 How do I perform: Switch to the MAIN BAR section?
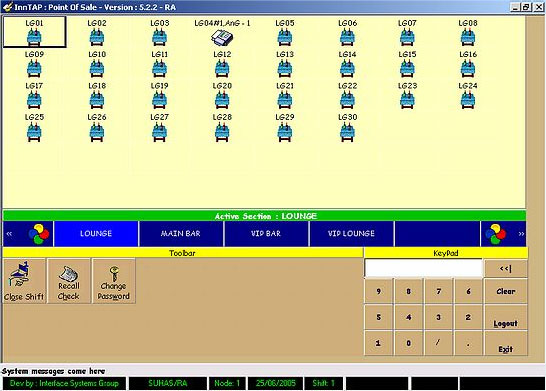(181, 234)
